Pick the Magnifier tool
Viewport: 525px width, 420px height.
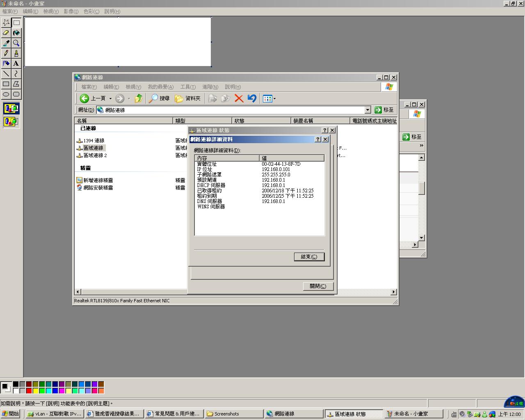click(x=16, y=43)
